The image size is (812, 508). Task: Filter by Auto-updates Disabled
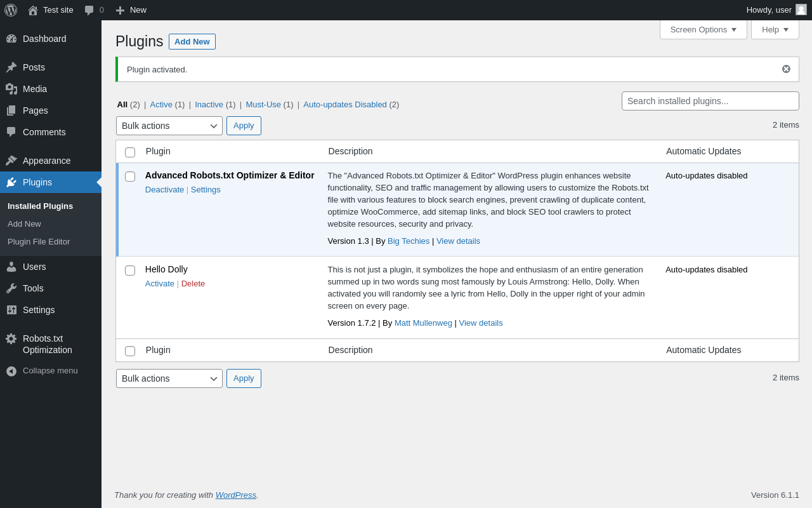345,105
